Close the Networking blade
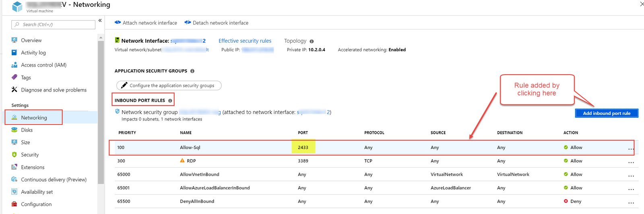 pyautogui.click(x=642, y=4)
